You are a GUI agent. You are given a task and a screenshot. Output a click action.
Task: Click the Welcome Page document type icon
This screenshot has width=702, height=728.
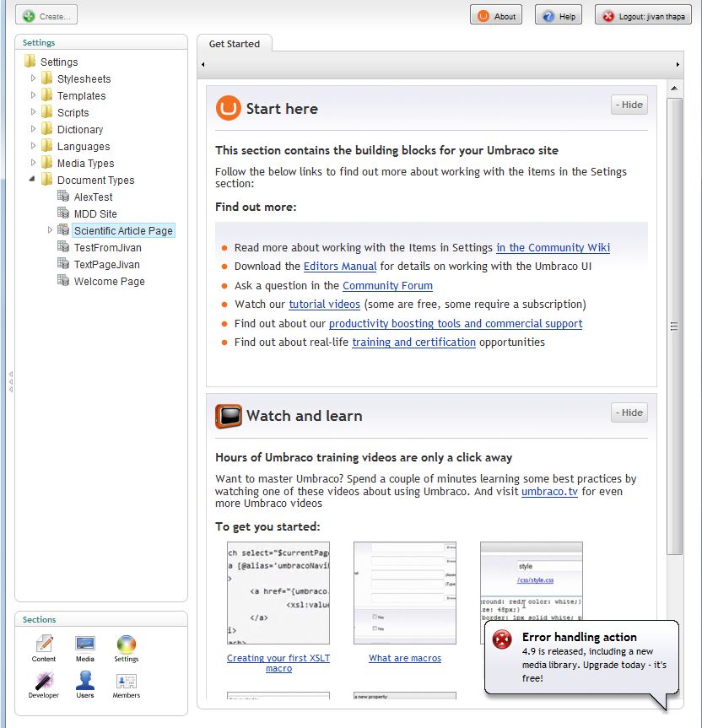tap(63, 280)
